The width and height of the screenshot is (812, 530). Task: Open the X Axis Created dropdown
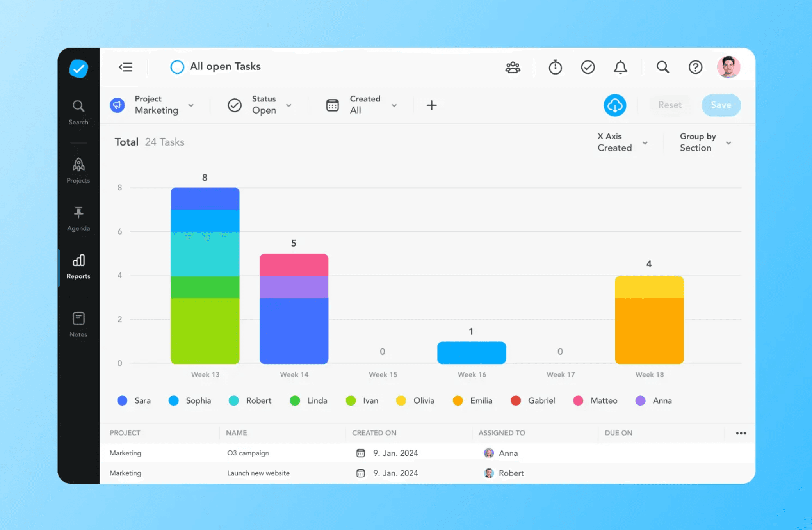click(623, 142)
